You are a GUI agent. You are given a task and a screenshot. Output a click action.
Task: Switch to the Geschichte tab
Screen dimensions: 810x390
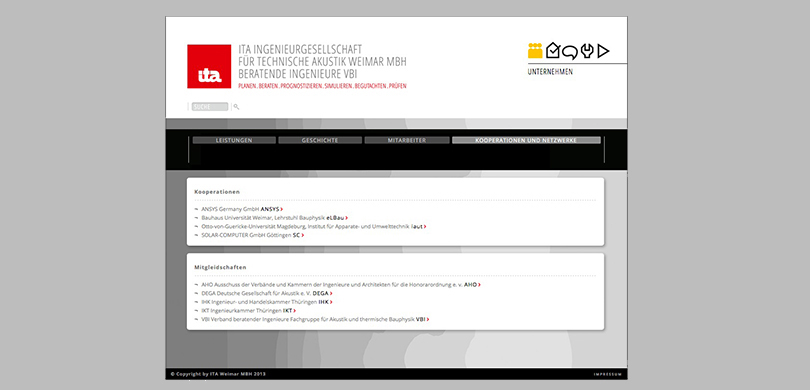tap(320, 140)
